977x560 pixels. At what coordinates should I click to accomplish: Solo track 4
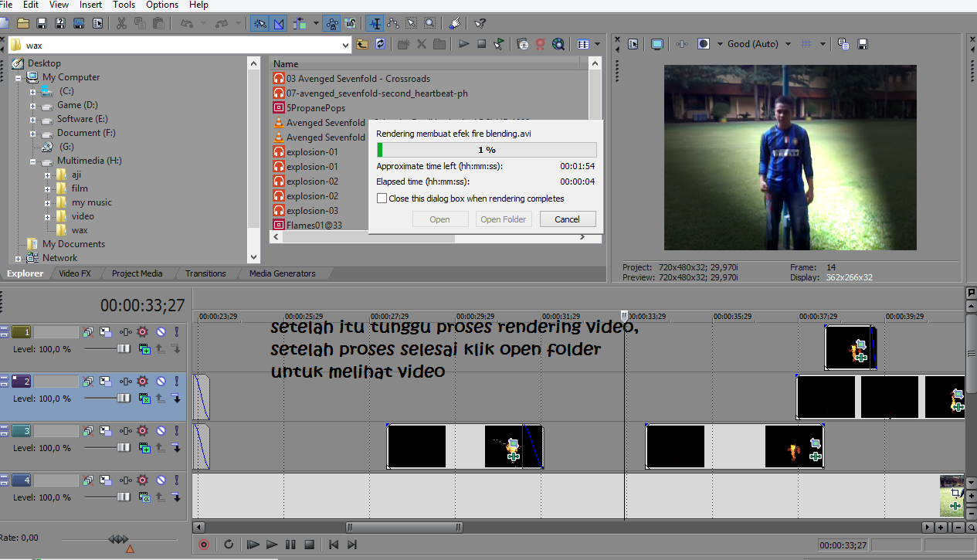click(176, 480)
